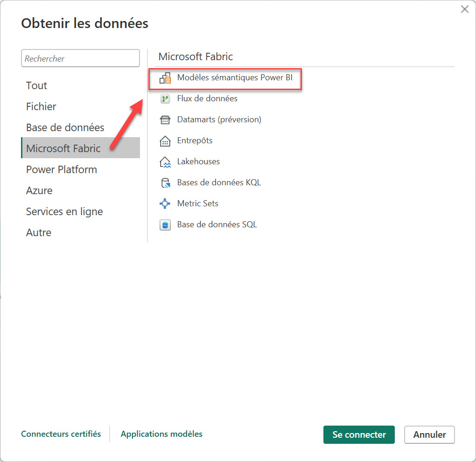
Task: Select the Metric Sets connector label
Action: click(197, 203)
